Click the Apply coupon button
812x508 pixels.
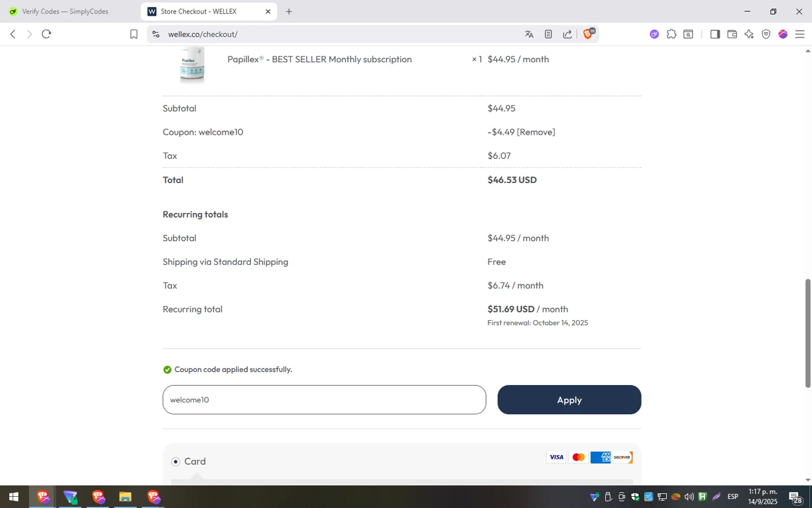tap(569, 400)
